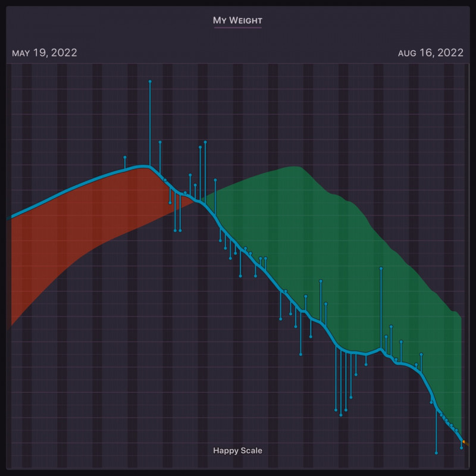Select the first weigh-in dot above the red band
Viewport: 476px width, 476px height.
(x=125, y=158)
